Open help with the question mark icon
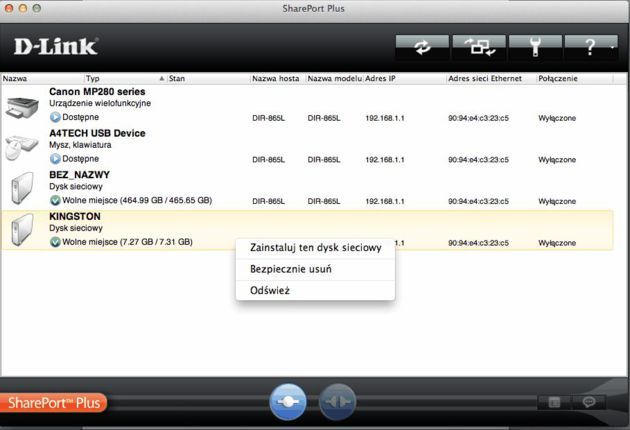630x430 pixels. [591, 47]
